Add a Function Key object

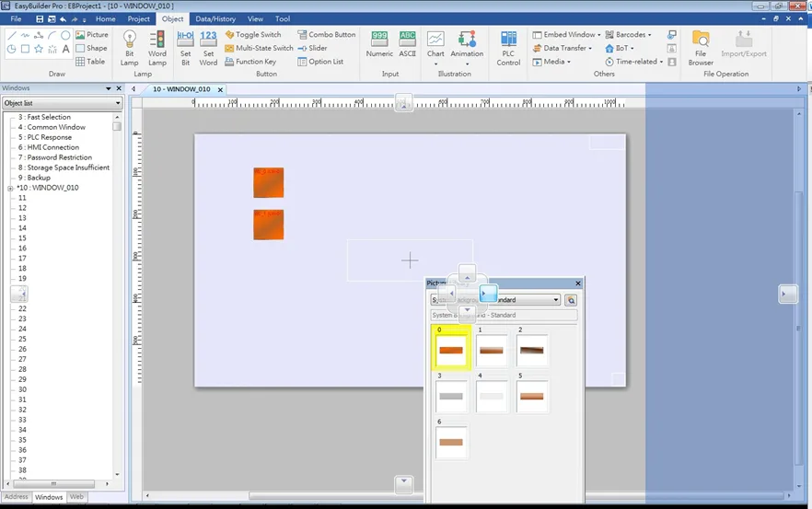coord(250,62)
